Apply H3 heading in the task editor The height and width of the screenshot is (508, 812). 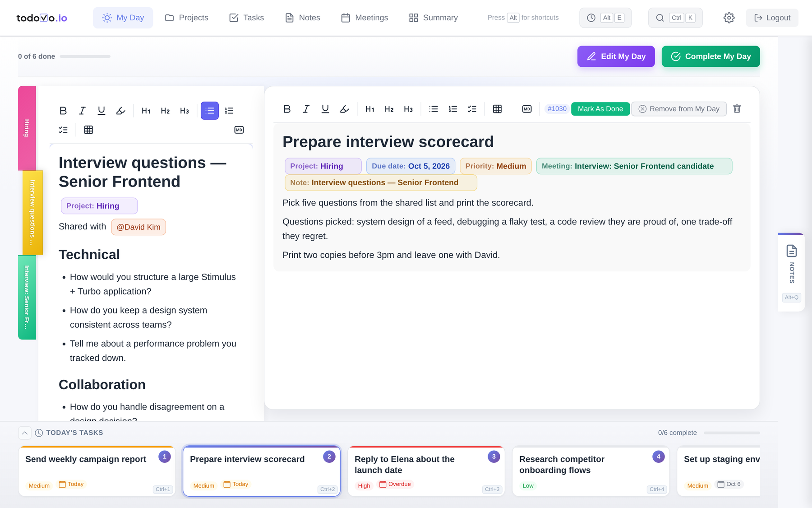[x=408, y=109]
